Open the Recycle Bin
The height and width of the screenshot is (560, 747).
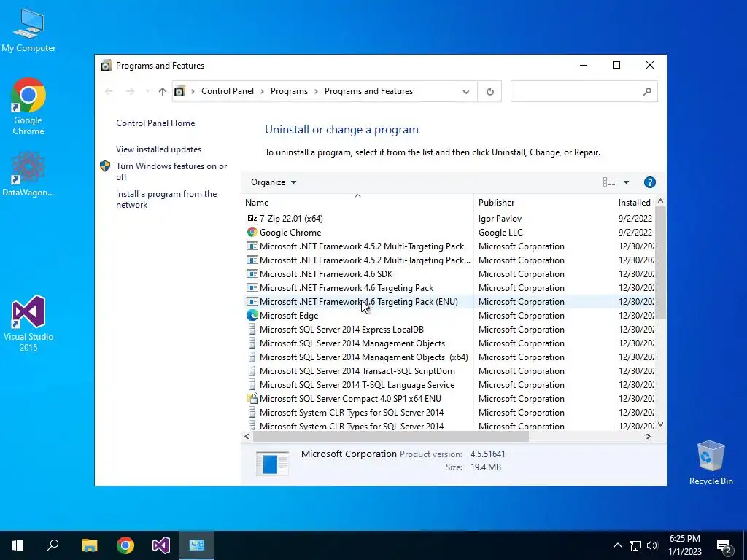(711, 462)
